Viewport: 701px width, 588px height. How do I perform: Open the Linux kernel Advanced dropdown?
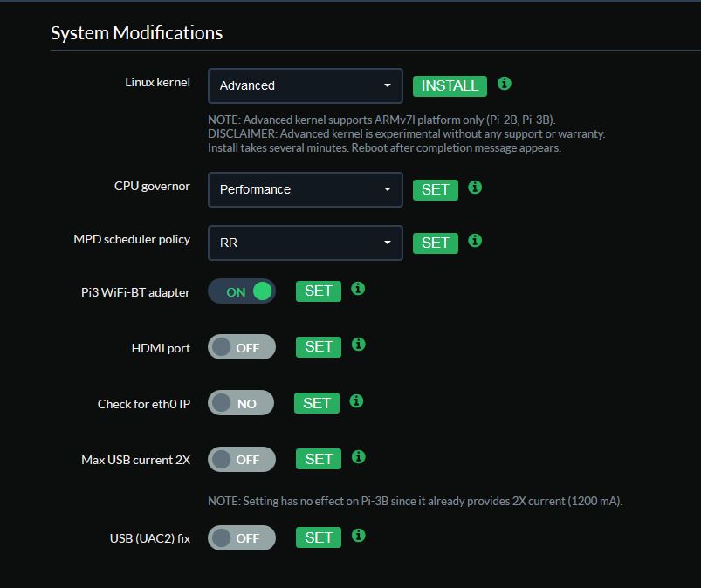pos(306,85)
